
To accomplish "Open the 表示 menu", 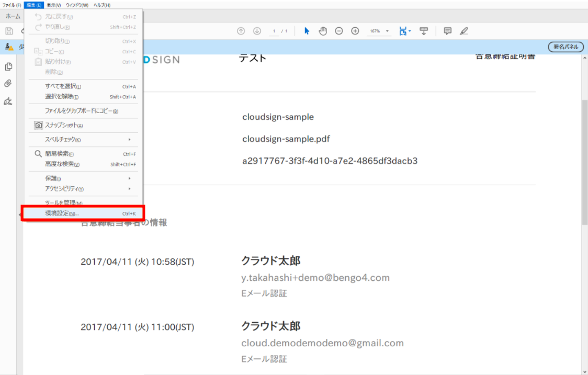I will point(54,5).
